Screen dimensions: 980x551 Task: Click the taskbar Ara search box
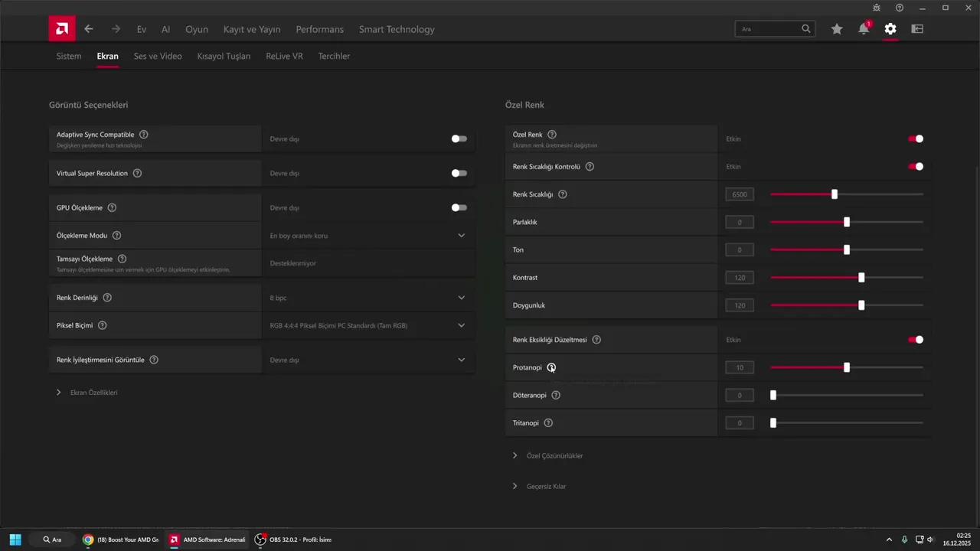tap(52, 540)
